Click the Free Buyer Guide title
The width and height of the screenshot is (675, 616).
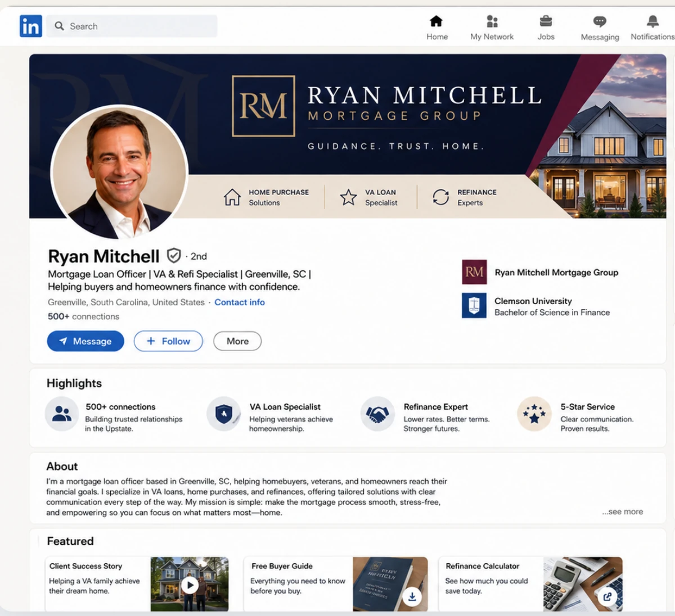tap(282, 566)
